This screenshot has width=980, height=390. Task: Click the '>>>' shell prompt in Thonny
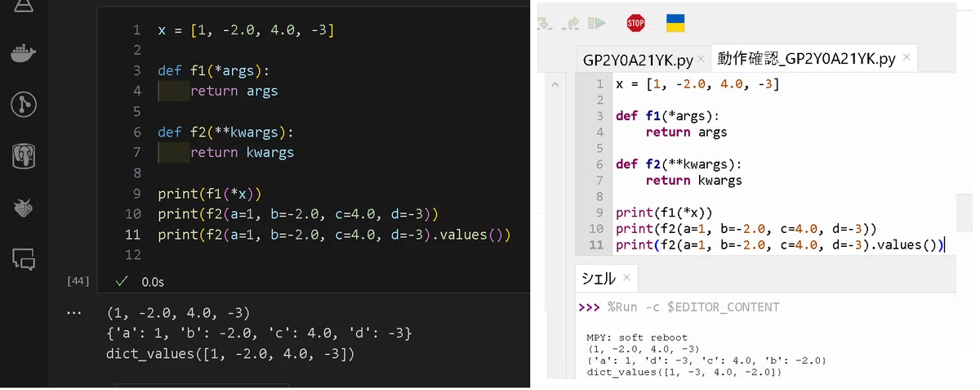click(590, 307)
